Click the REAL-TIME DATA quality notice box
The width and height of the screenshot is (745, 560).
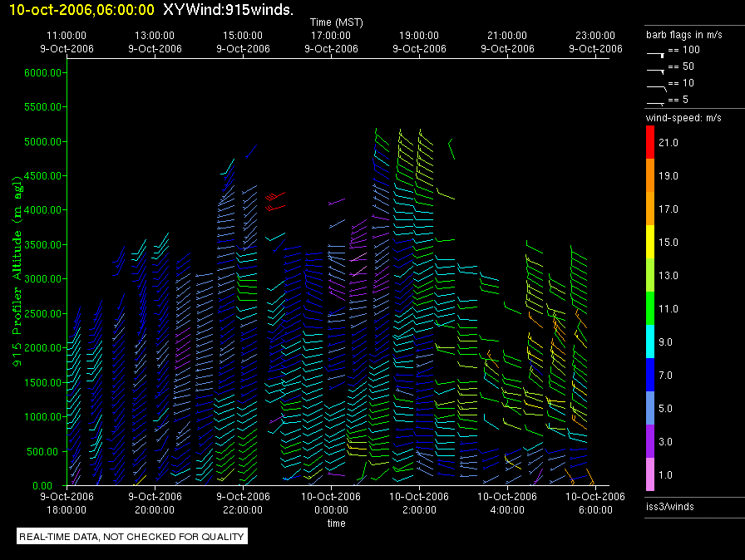(x=131, y=537)
